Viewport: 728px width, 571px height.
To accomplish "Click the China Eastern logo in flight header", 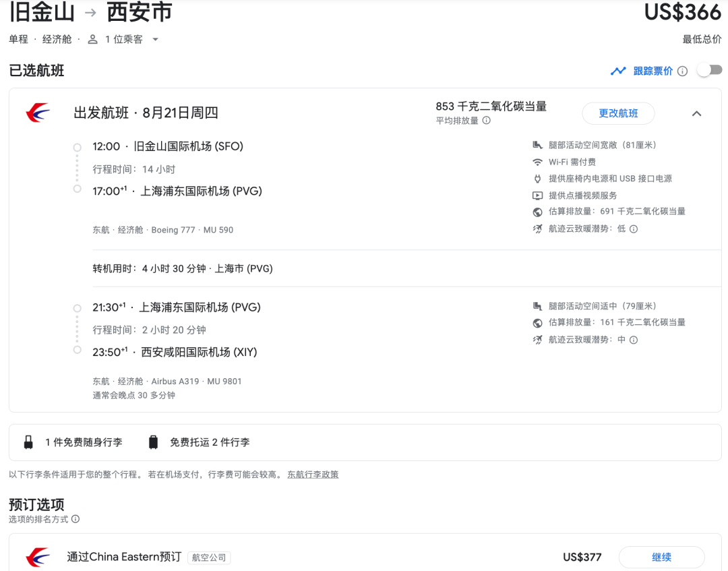I will coord(38,113).
